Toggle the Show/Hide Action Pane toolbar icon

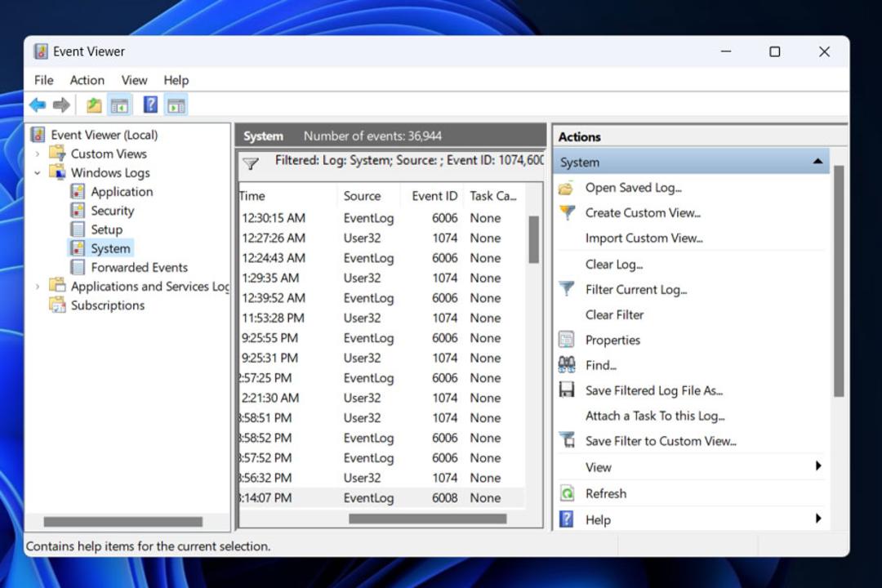[x=176, y=105]
